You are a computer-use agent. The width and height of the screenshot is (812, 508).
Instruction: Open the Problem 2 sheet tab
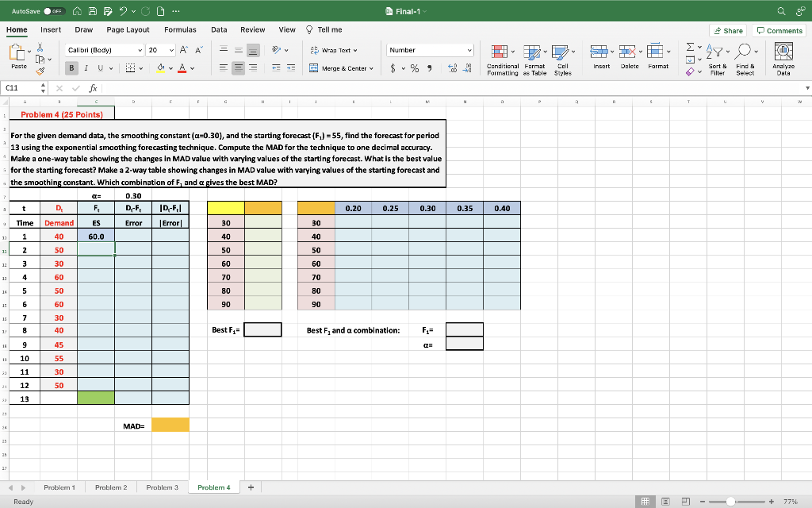point(110,487)
